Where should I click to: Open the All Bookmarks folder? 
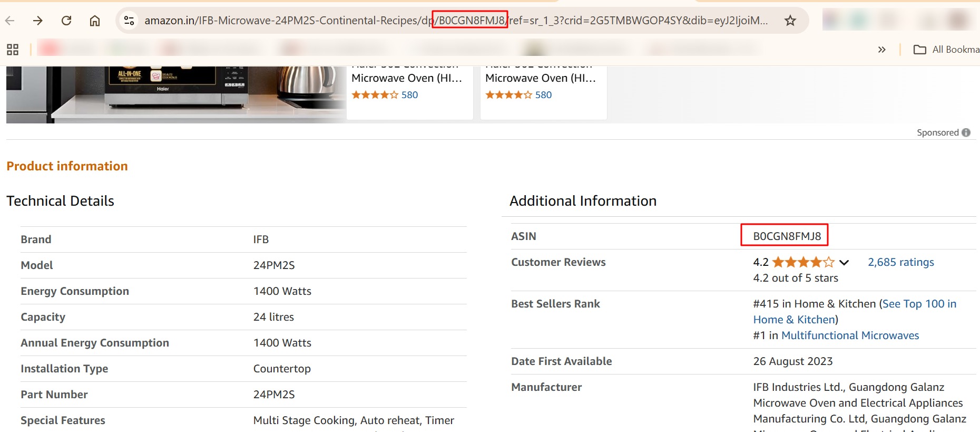tap(946, 50)
